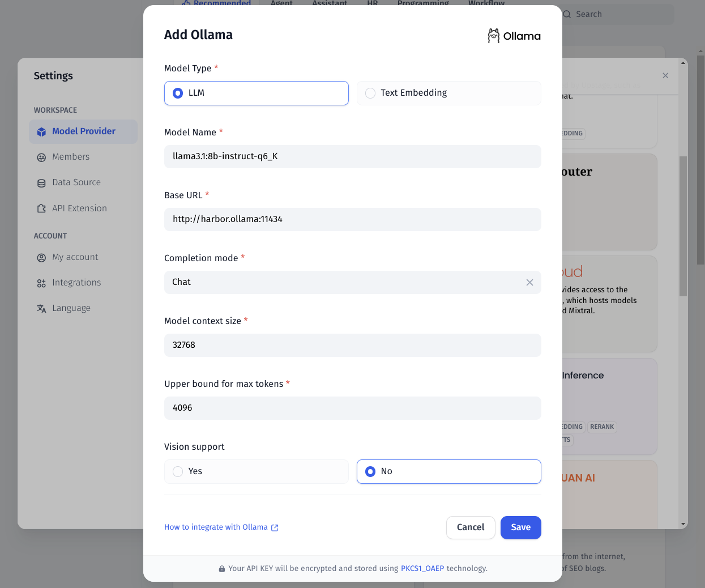
Task: Click the My account user icon
Action: pos(41,258)
